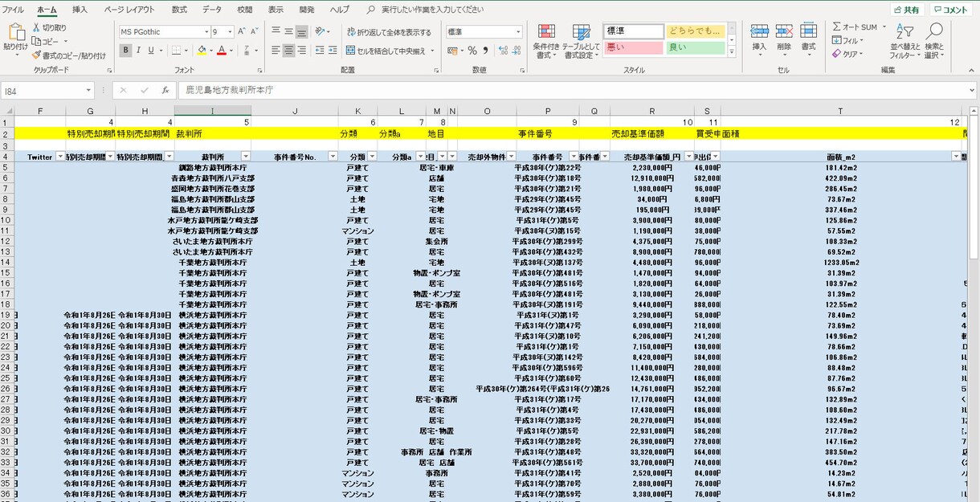
Task: Toggle Merge and Center (セルを結合して中央揃え)
Action: pyautogui.click(x=386, y=50)
